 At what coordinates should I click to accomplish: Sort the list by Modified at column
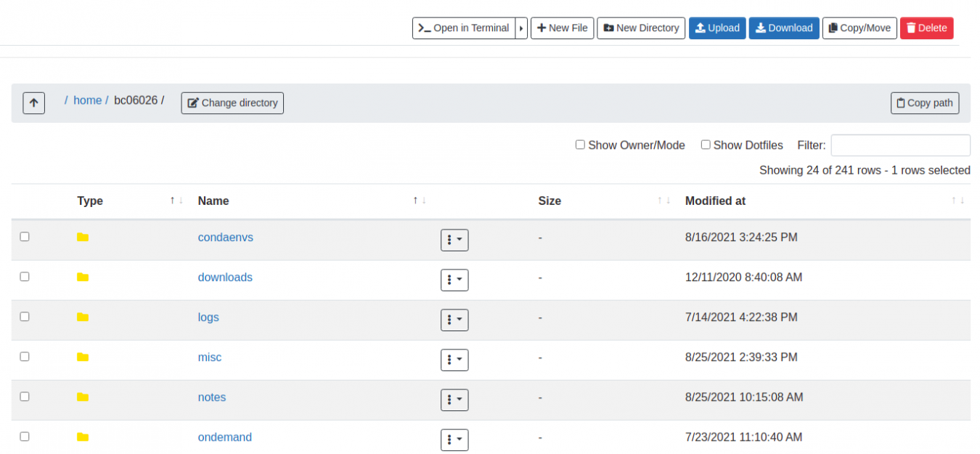[715, 201]
